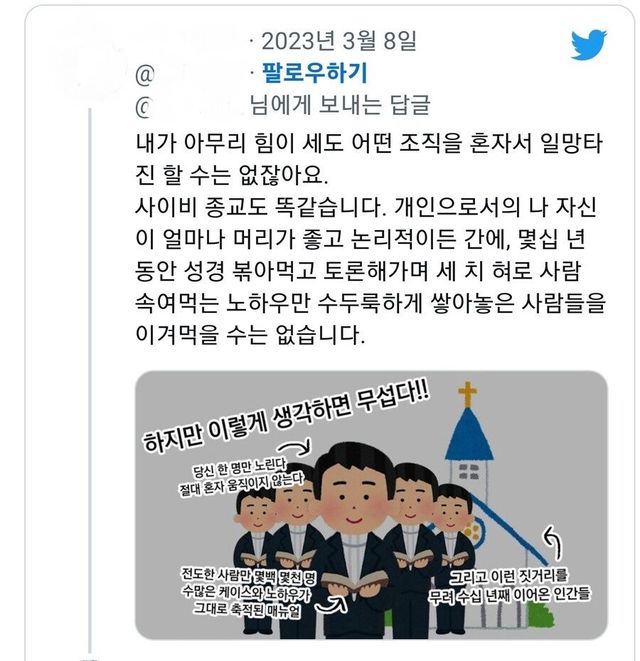Click the caption 당신 한 명만 노린다
Screen dimensions: 640x661
pos(239,468)
